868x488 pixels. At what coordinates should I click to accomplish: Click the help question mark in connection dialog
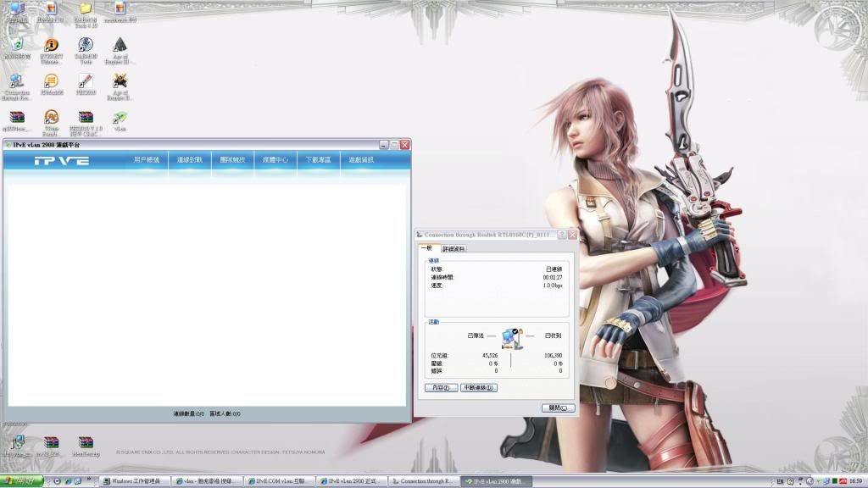(x=562, y=234)
